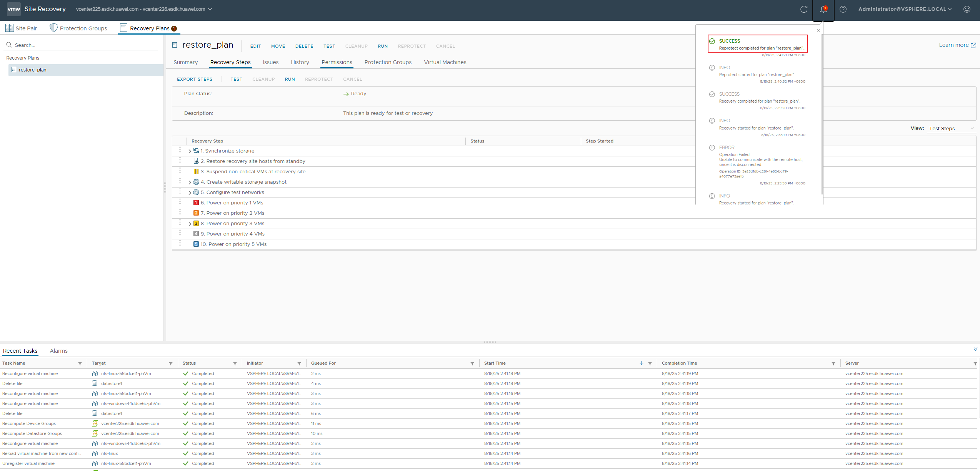Switch to the Protection Groups top tab

tap(78, 28)
